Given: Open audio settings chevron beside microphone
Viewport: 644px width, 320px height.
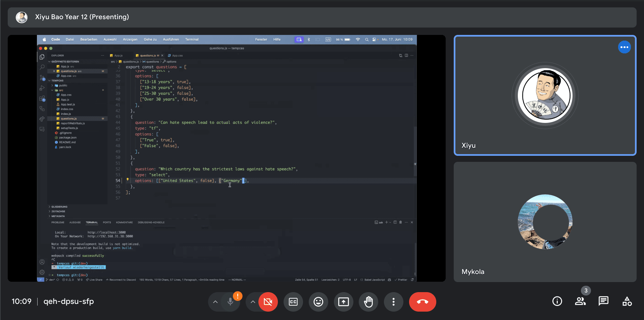Looking at the screenshot, I should tap(215, 302).
